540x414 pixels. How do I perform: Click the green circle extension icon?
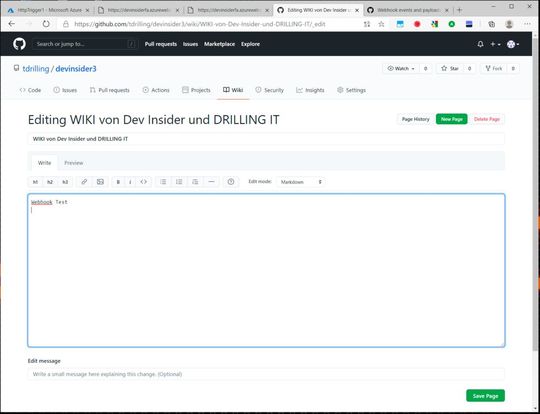pos(451,24)
